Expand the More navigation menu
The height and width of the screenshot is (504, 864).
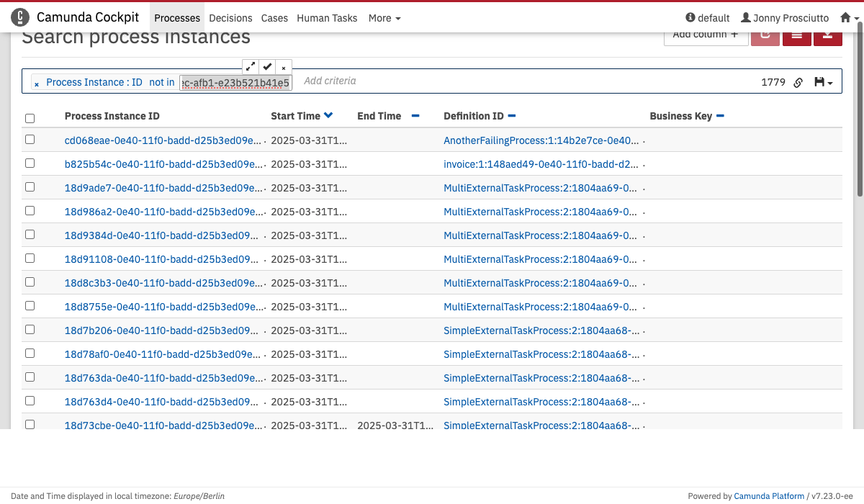coord(384,18)
